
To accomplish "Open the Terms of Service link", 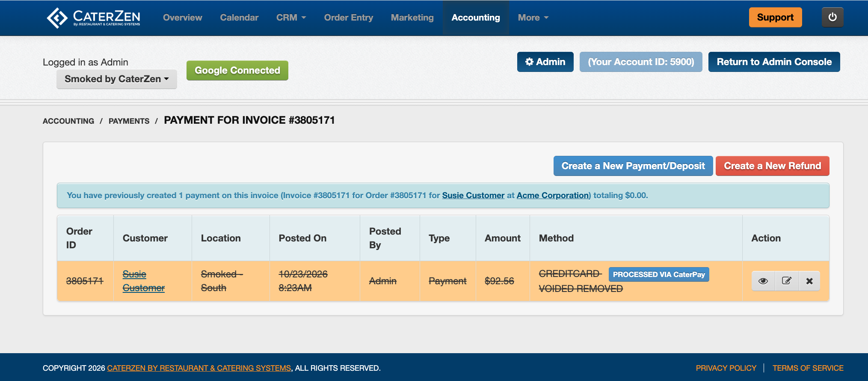I will 808,368.
